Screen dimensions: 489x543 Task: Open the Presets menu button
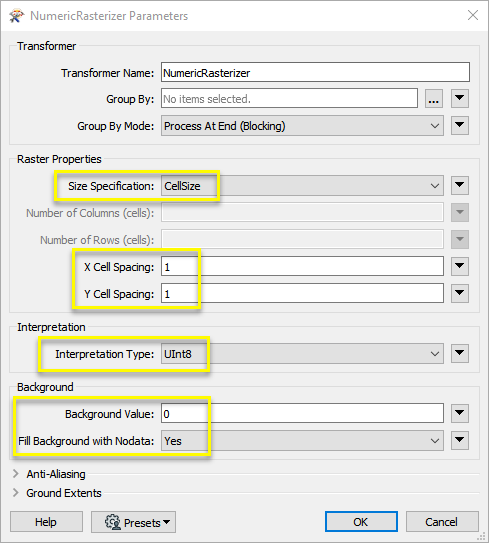click(133, 522)
